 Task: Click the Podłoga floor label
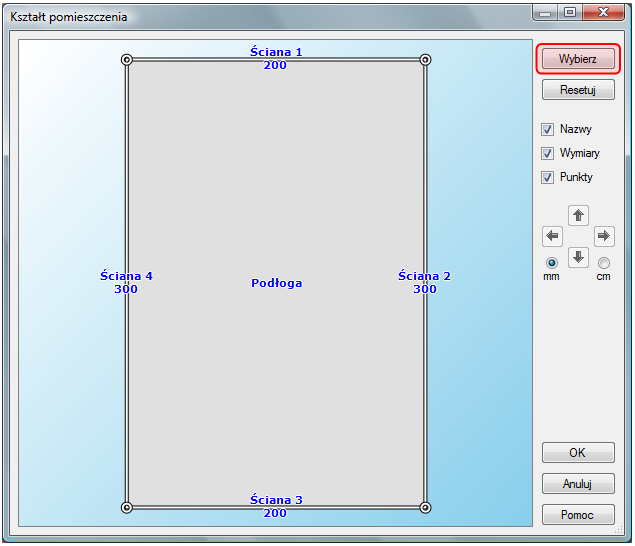[x=276, y=283]
